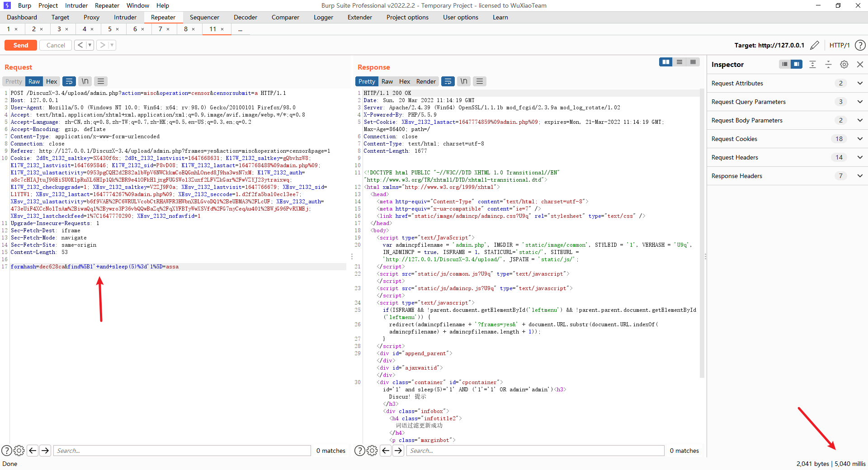Switch Request view to Raw

click(x=34, y=81)
